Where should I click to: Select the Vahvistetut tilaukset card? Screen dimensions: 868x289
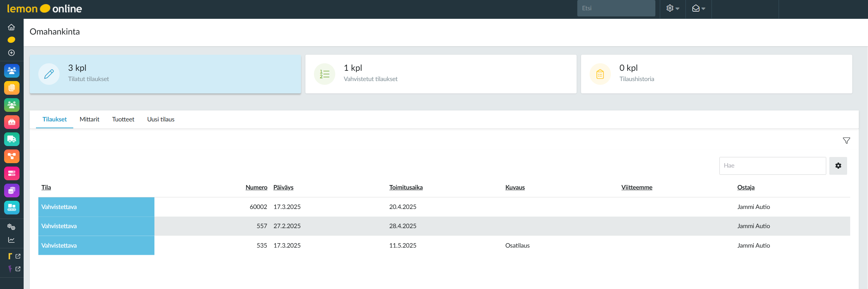441,74
